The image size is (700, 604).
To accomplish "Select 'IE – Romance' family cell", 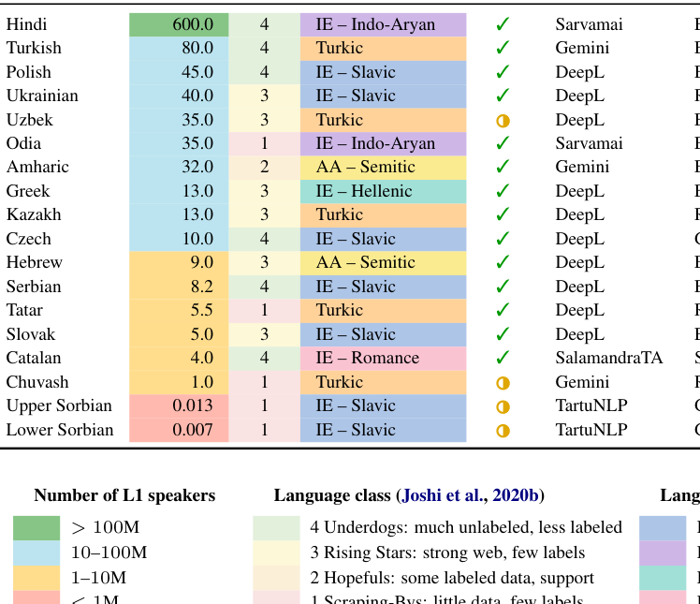I will click(x=384, y=358).
